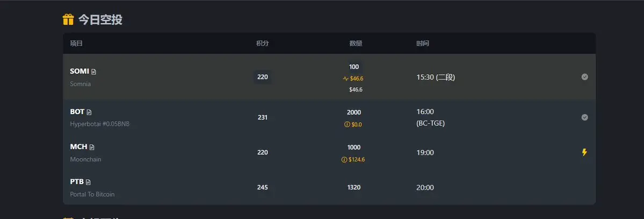Open the document icon beside PTB
This screenshot has width=644, height=219.
click(x=88, y=182)
